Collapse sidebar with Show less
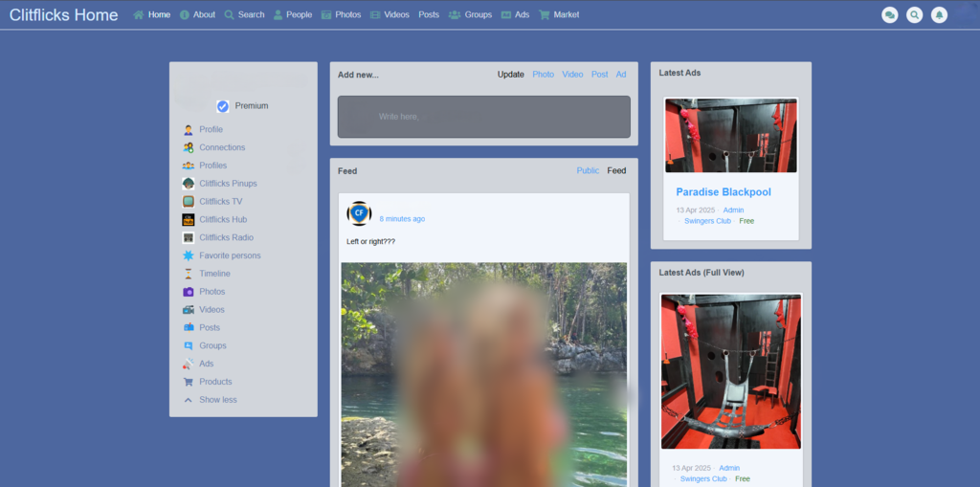This screenshot has width=980, height=487. point(217,400)
